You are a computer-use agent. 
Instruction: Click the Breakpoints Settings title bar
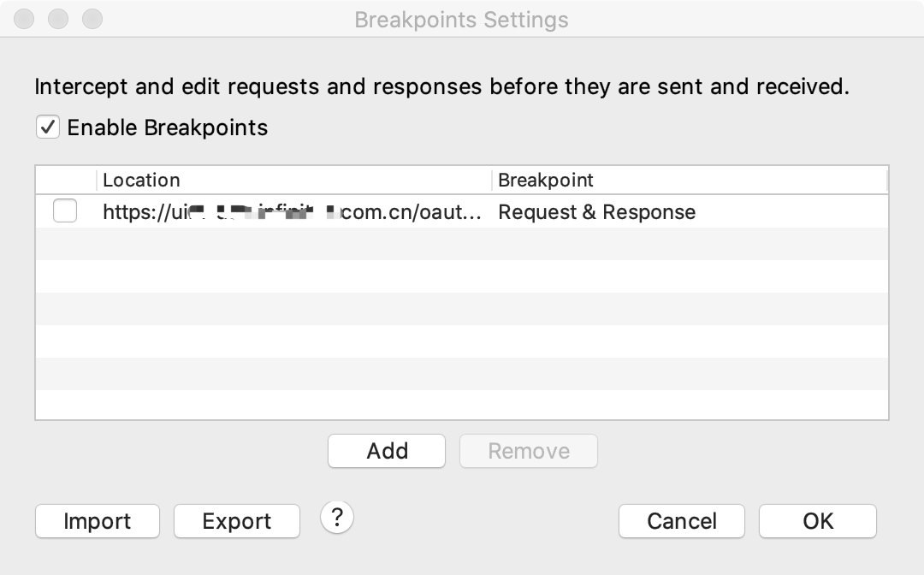pos(462,20)
